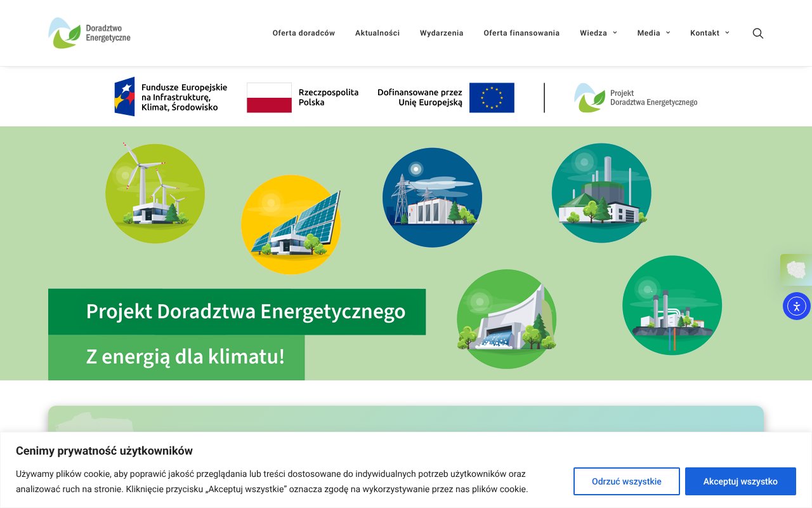
Task: Open the Aktualności menu item
Action: [x=377, y=32]
